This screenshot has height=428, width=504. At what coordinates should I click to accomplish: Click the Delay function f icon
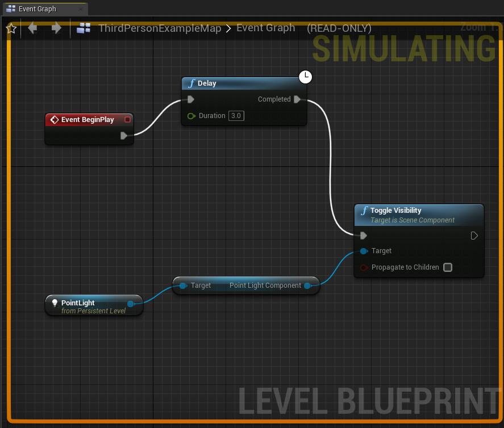tap(191, 83)
